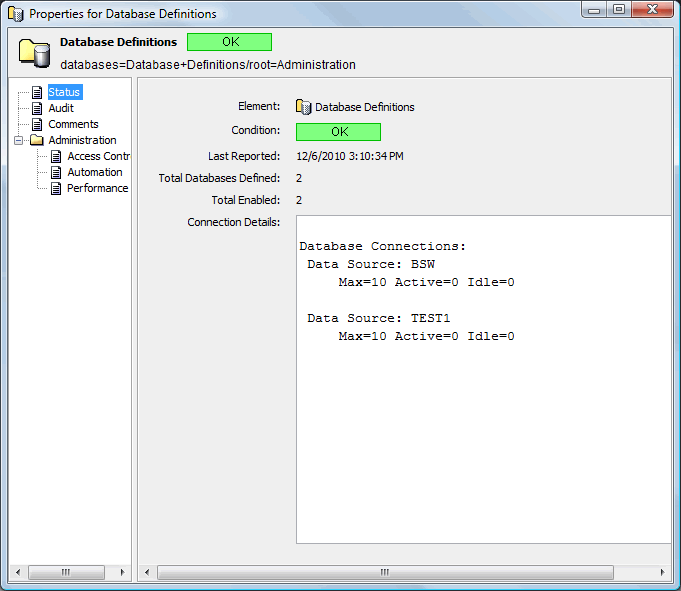Click the main pane horizontal scrollbar thumb

click(385, 572)
